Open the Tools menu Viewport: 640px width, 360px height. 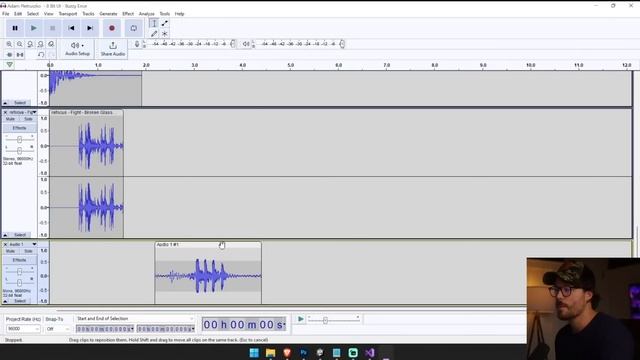(x=164, y=14)
